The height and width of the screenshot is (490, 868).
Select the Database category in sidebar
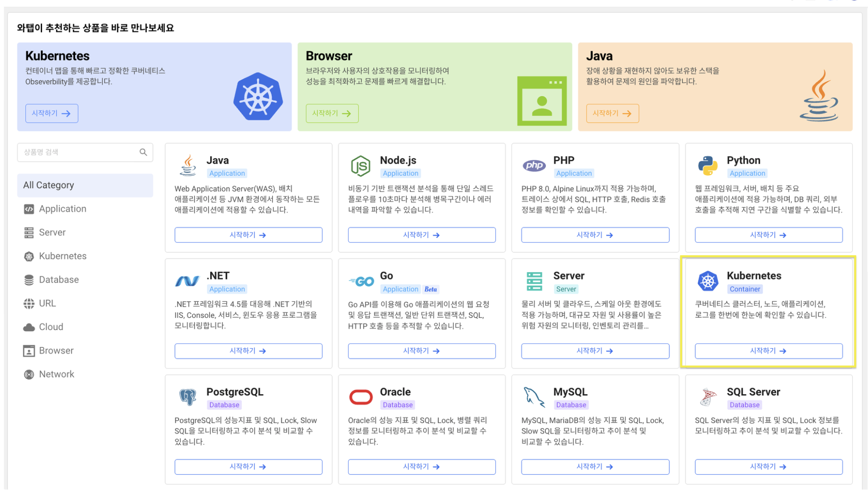pyautogui.click(x=59, y=280)
